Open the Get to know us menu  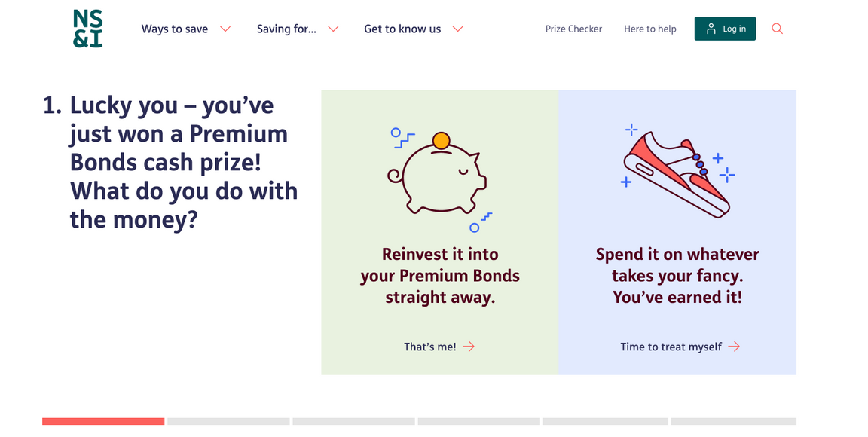point(402,29)
